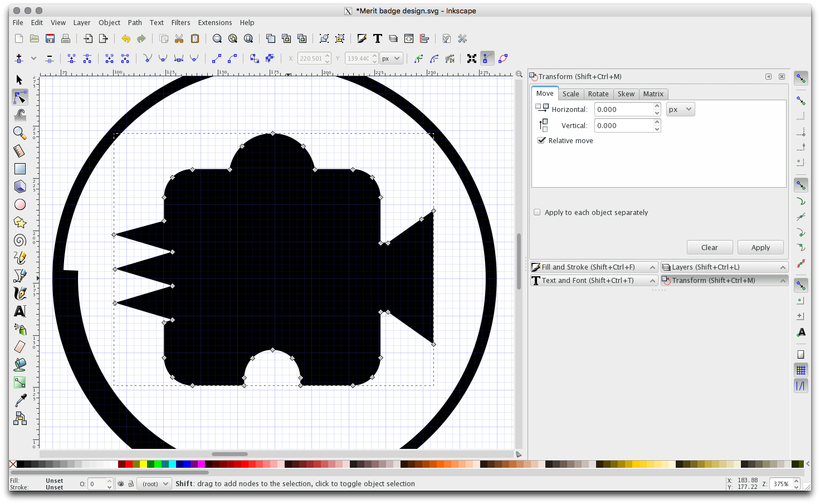
Task: Open the (root) layer dropdown
Action: point(154,484)
